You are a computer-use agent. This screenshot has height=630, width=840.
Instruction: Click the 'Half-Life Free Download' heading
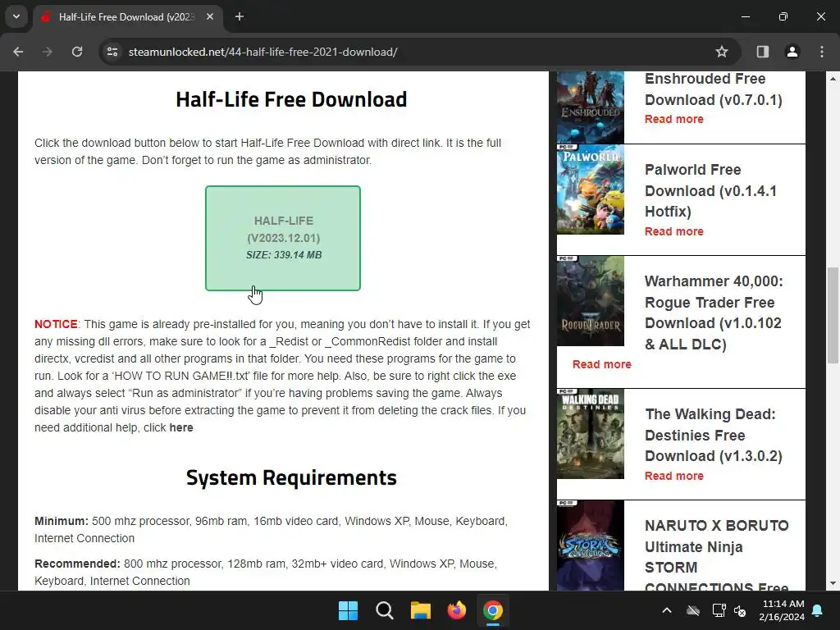tap(291, 99)
